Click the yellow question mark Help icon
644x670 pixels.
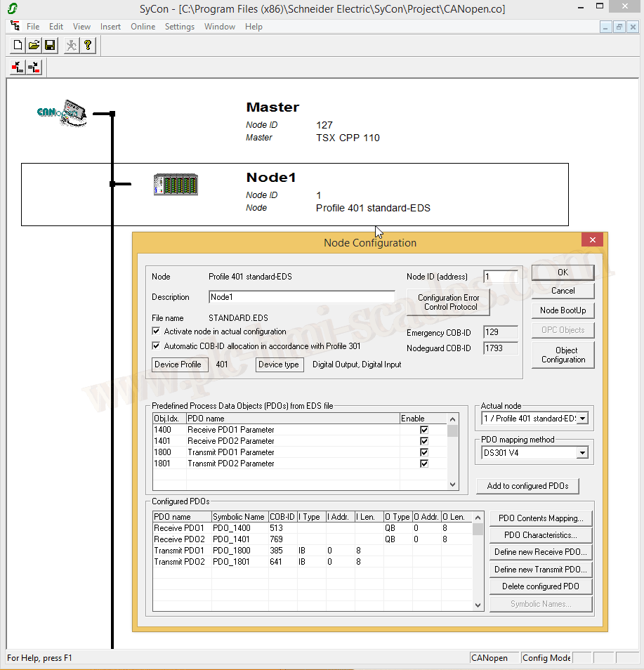tap(88, 46)
